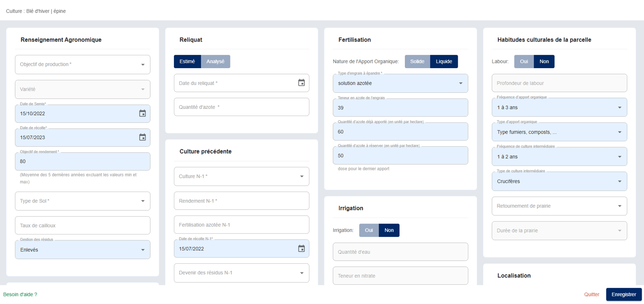Open Fréquence d'apport organique dropdown
Screen dimensions: 644x304
tap(559, 107)
